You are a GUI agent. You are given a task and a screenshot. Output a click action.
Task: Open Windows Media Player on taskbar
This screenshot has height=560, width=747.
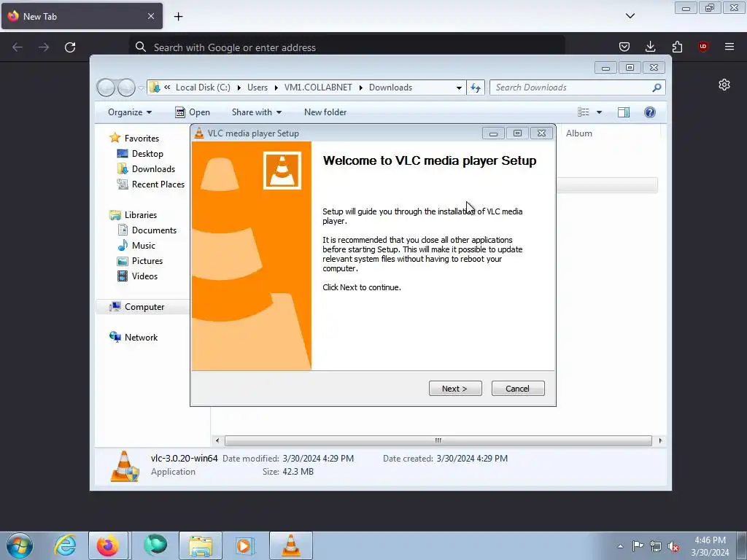(244, 545)
